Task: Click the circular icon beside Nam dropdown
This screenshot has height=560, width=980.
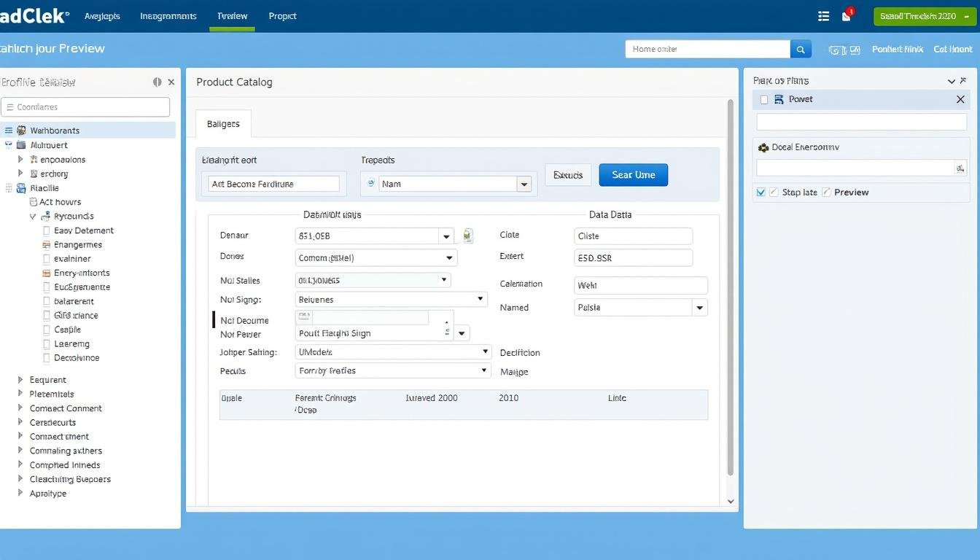Action: click(370, 184)
